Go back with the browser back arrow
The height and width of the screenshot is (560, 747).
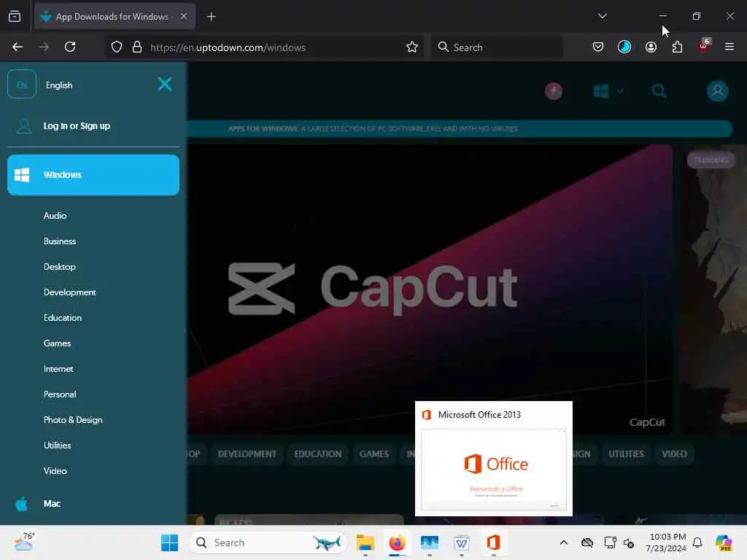click(x=18, y=47)
